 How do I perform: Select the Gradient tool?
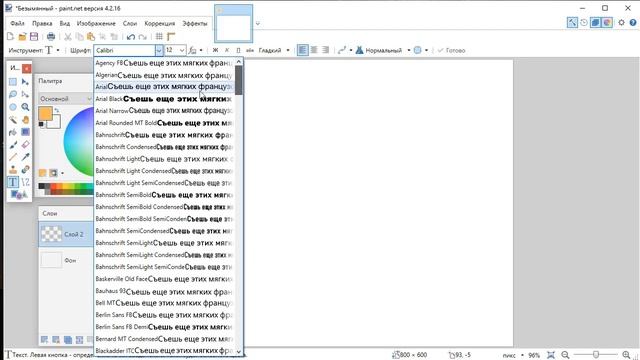click(25, 132)
